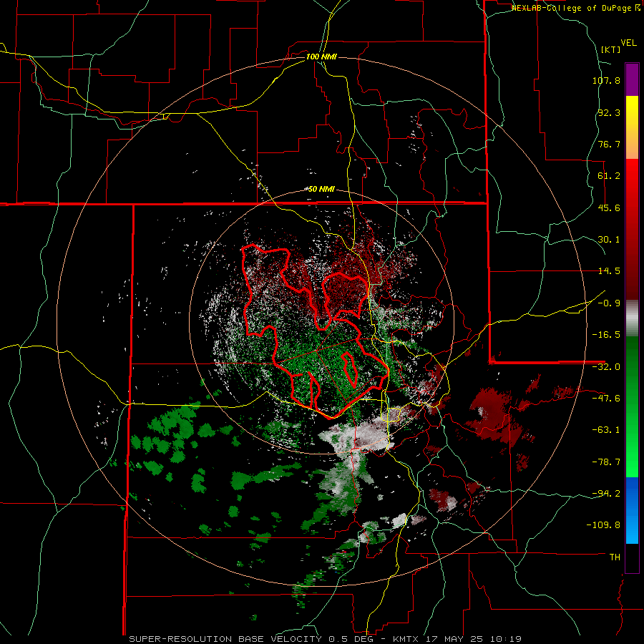The width and height of the screenshot is (644, 644).
Task: Click the VEL legend title
Action: [x=628, y=43]
